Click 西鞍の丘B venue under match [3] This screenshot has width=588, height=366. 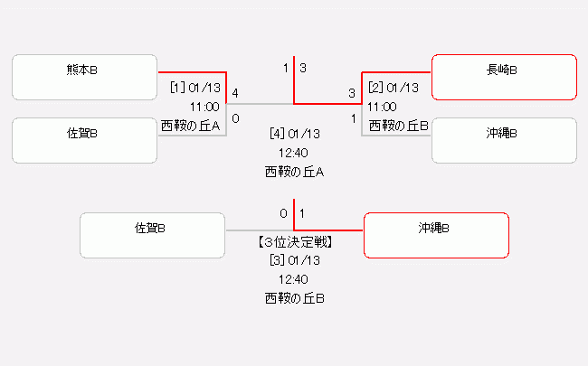point(295,297)
